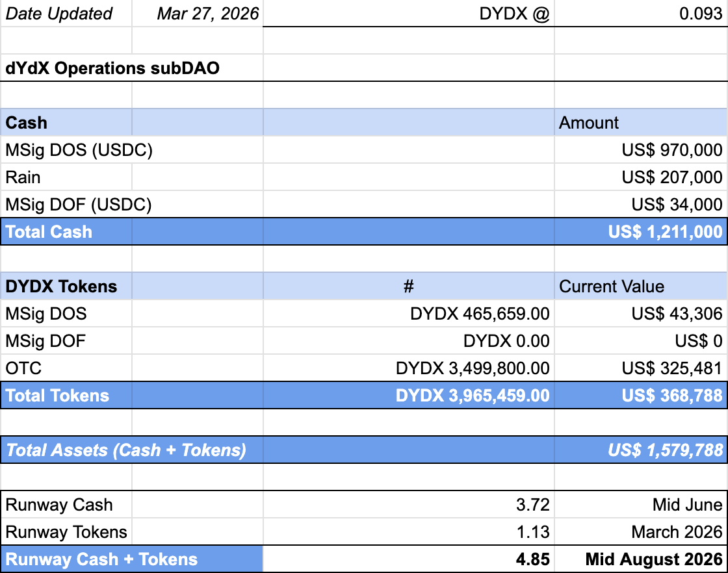Select the 'Amount' column header
Image resolution: width=728 pixels, height=573 pixels.
point(641,123)
